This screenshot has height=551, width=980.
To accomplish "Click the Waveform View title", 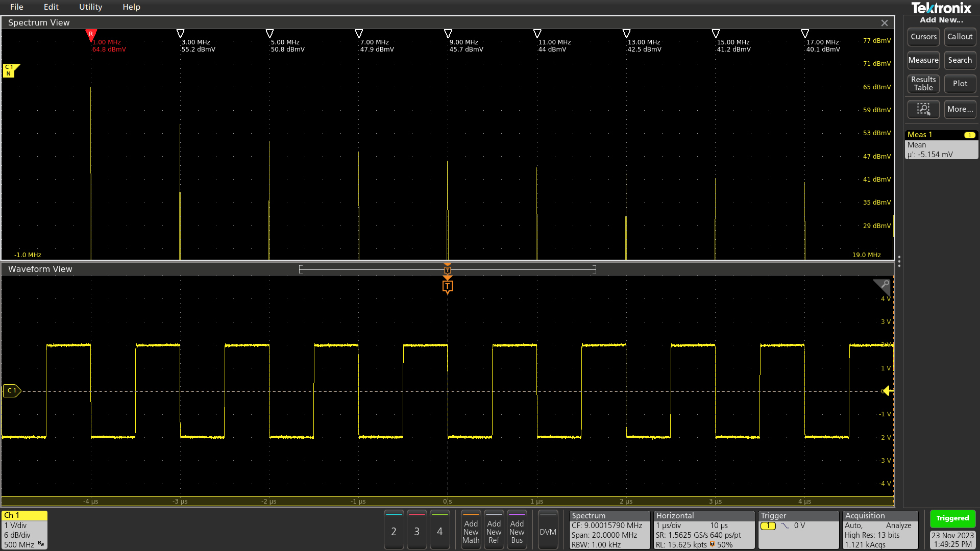I will coord(40,269).
